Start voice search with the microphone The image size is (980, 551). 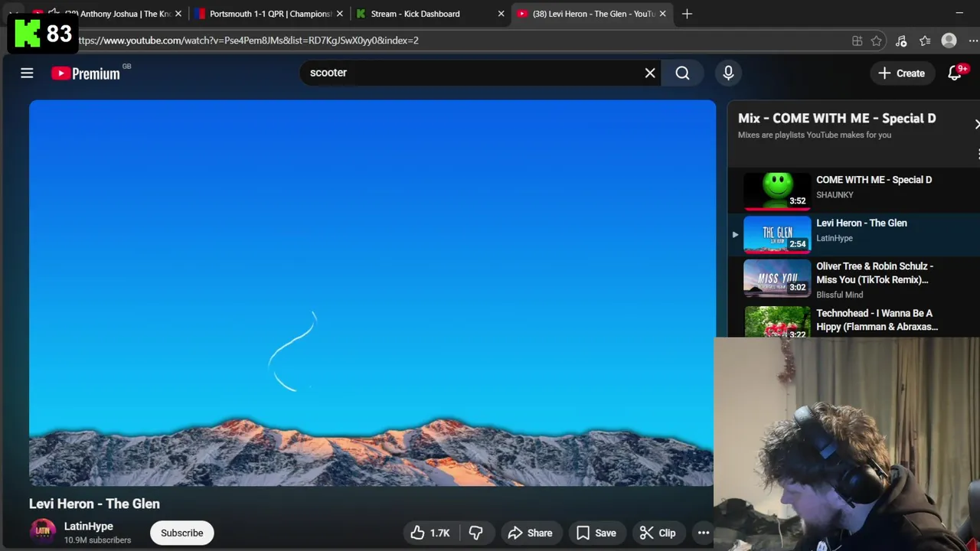coord(728,73)
